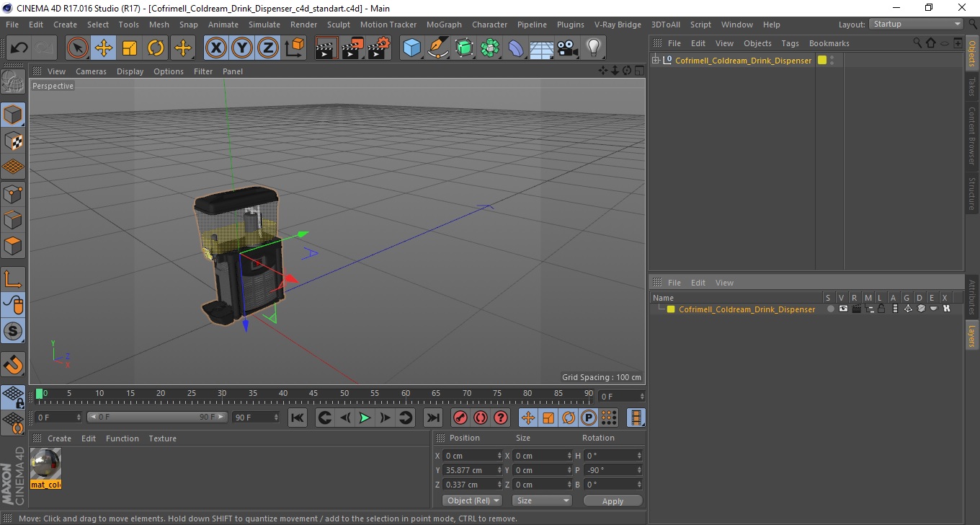Click the yellow swatch in Layers row
Screen dimensions: 980x525
(671, 309)
